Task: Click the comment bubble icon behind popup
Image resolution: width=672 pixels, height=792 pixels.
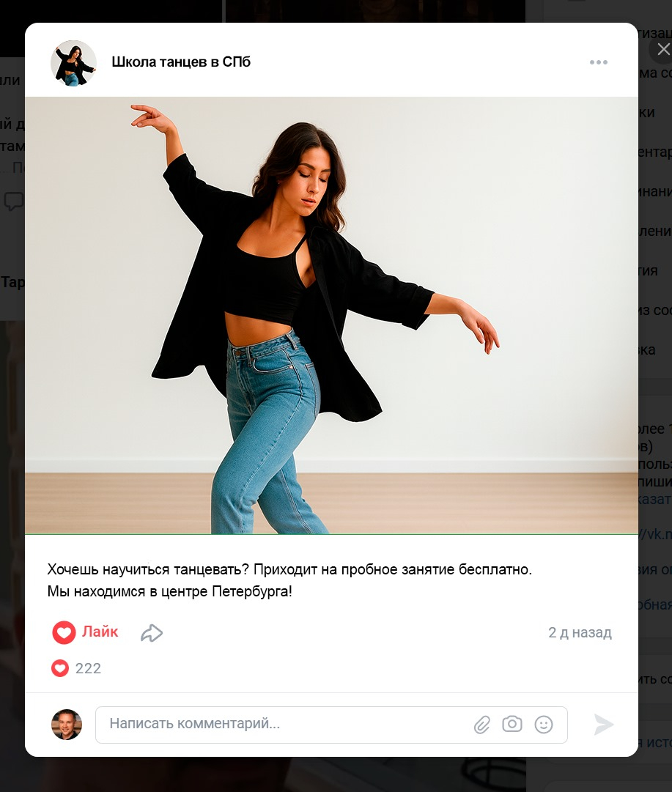Action: pos(13,201)
